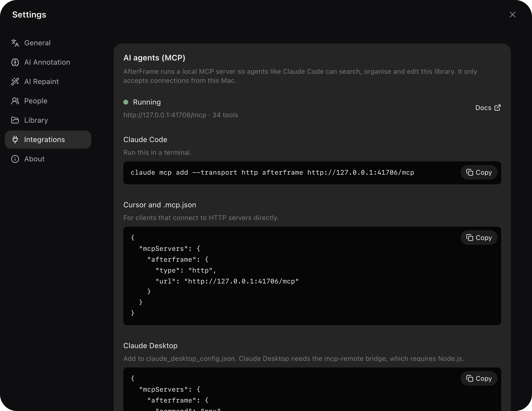Viewport: 532px width, 411px height.
Task: Open the Docs link
Action: [x=488, y=108]
